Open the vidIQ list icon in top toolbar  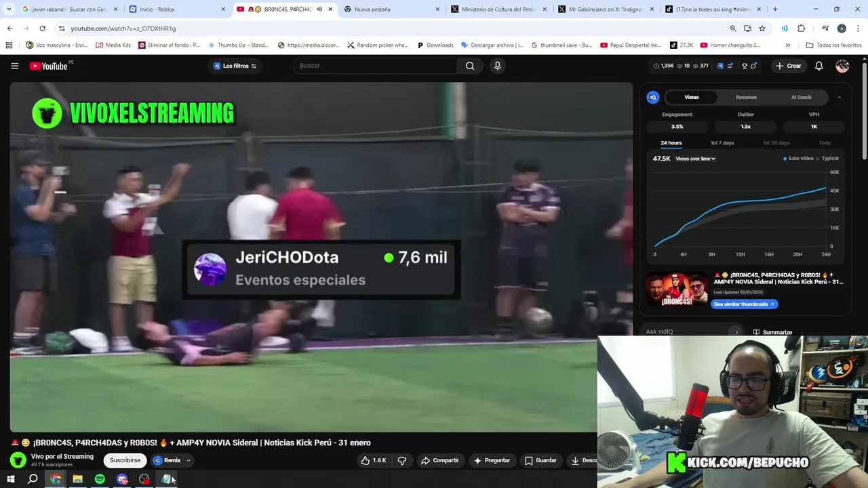(730, 66)
